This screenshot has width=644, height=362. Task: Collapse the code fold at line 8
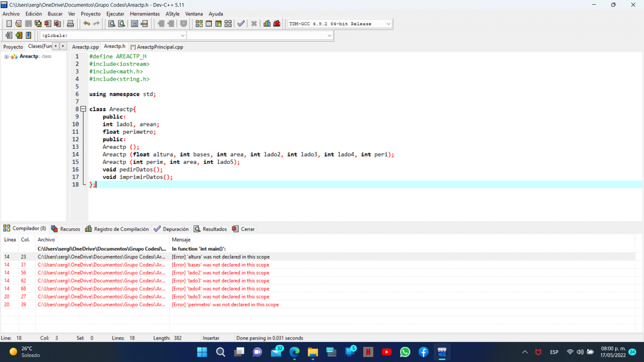pyautogui.click(x=83, y=109)
